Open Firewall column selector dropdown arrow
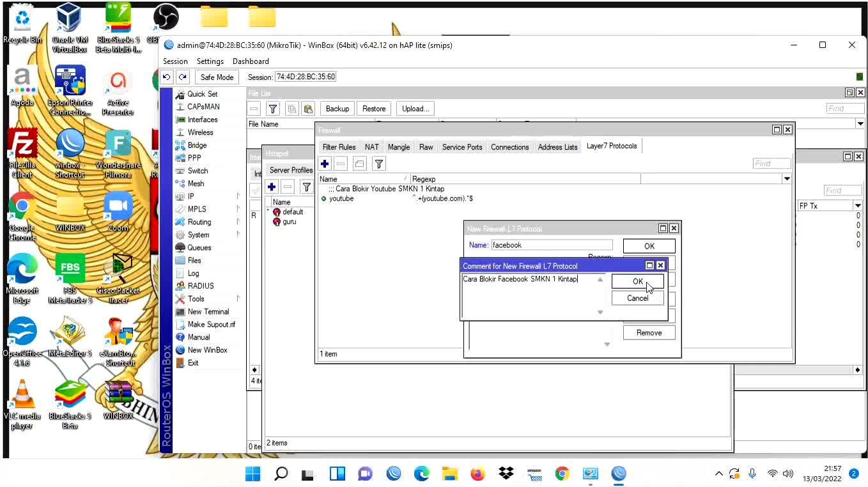 787,179
